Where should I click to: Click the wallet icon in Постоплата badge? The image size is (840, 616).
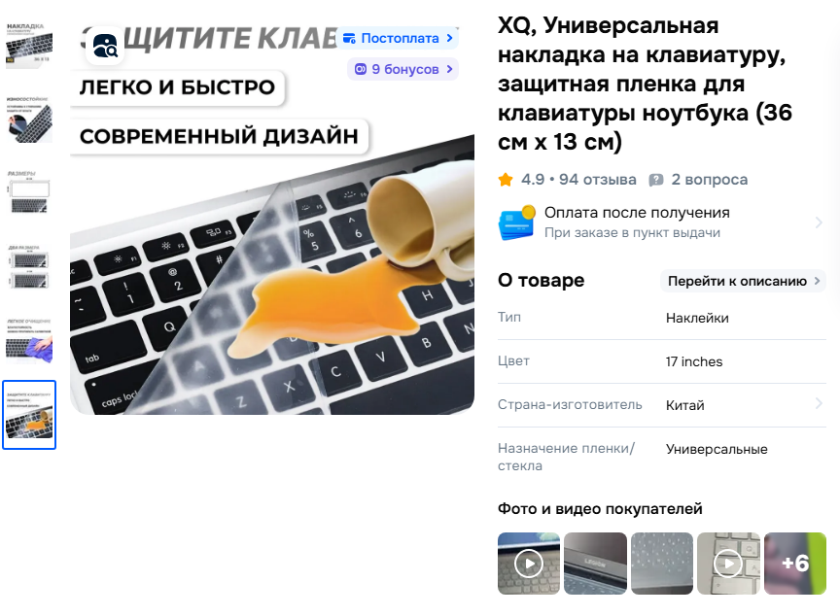pos(349,38)
